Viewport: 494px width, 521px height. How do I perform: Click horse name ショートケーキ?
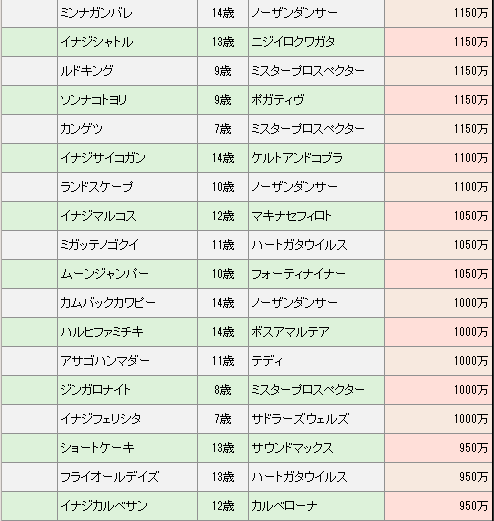97,448
